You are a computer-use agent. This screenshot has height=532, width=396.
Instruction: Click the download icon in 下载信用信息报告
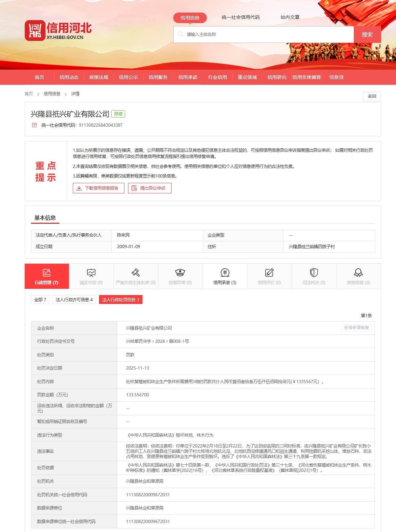point(79,188)
